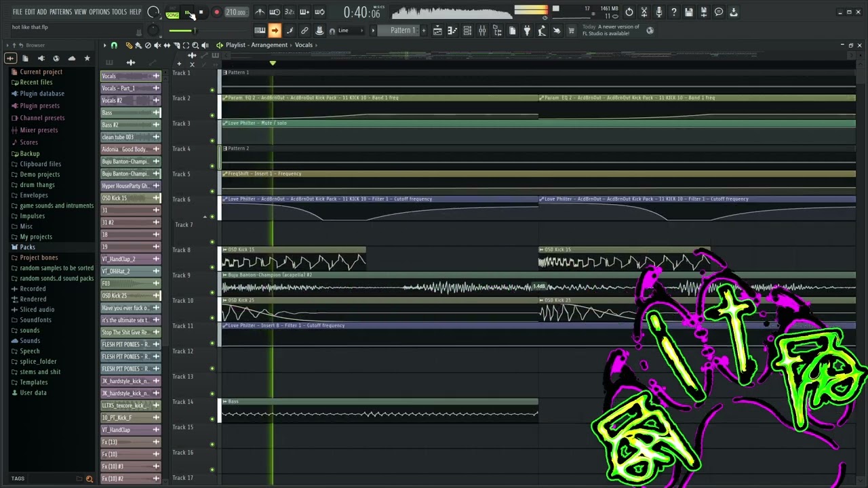Image resolution: width=868 pixels, height=488 pixels.
Task: Select the Delete tool in playlist toolbar
Action: (x=148, y=45)
